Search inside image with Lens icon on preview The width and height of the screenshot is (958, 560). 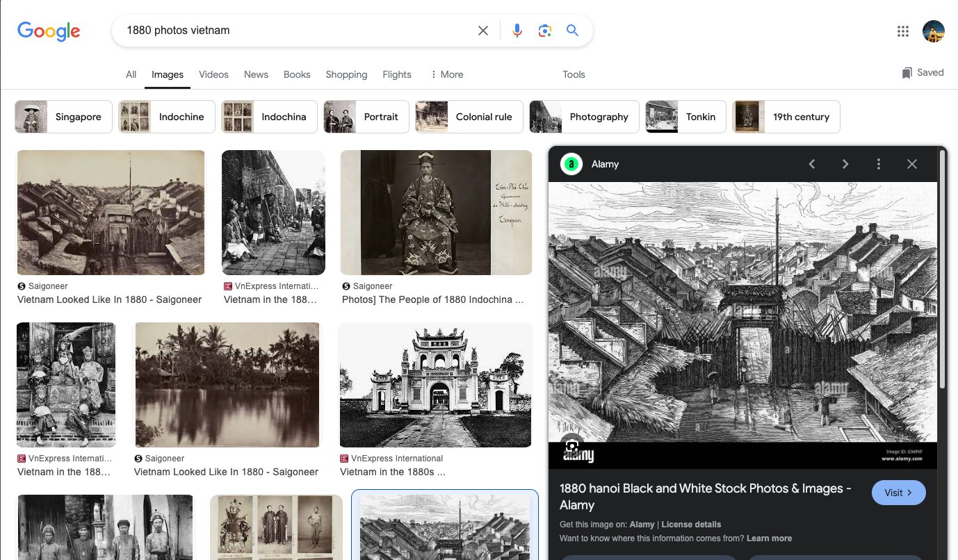[x=571, y=445]
